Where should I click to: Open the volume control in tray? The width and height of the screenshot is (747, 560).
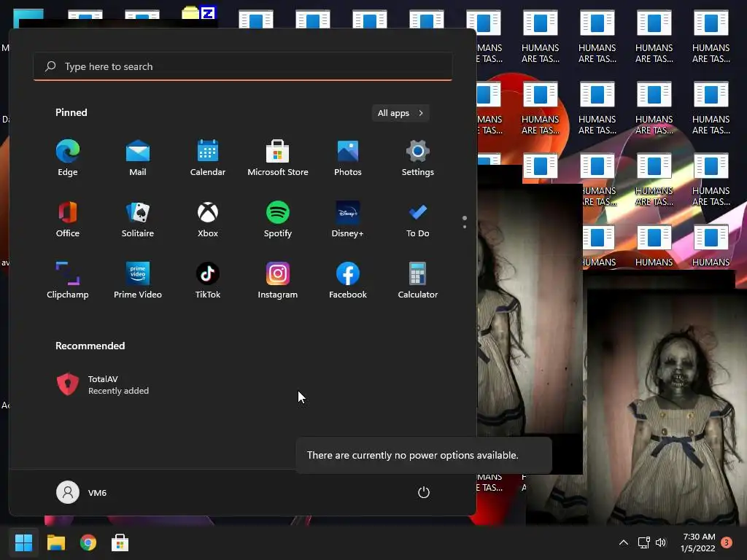661,542
